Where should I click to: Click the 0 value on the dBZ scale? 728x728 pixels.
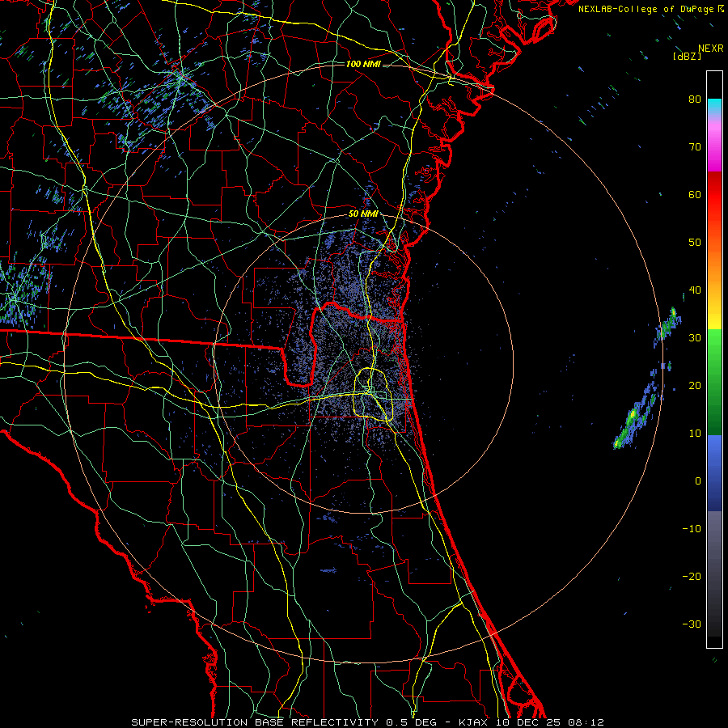point(698,481)
